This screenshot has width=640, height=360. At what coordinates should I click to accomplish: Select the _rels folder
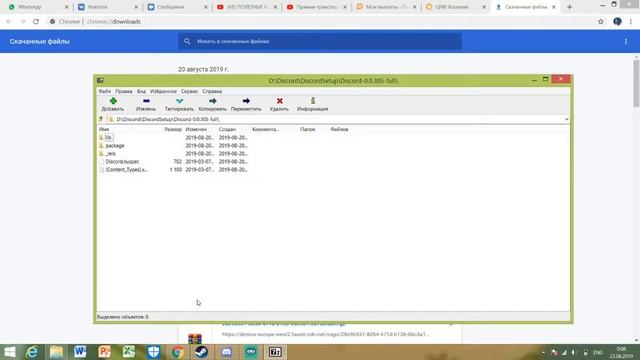(107, 154)
